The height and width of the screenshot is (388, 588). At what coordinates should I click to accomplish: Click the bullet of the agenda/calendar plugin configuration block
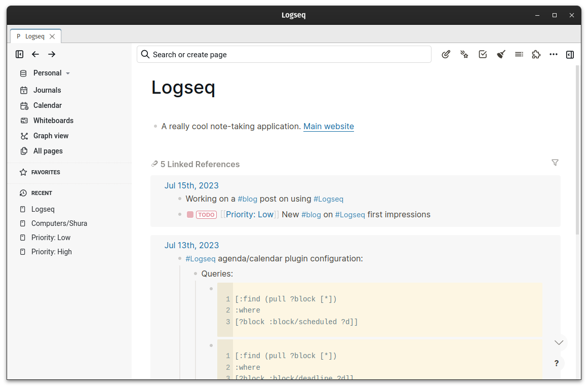click(x=180, y=259)
